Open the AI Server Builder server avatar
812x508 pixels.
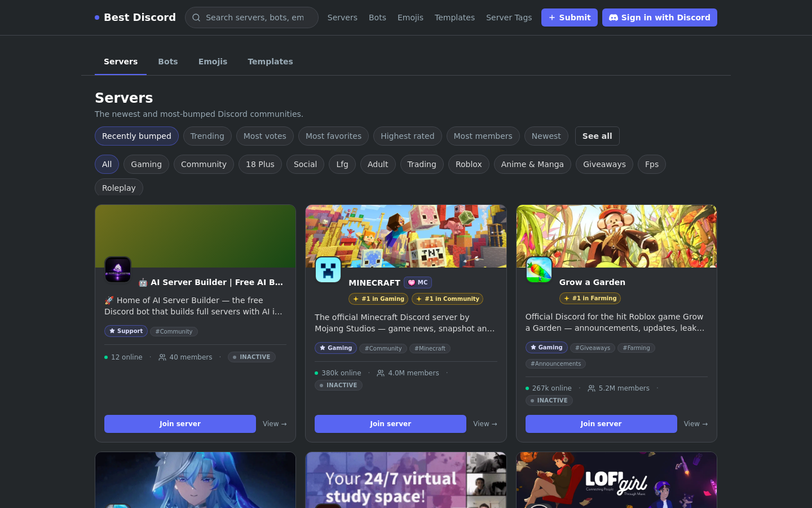(x=118, y=270)
